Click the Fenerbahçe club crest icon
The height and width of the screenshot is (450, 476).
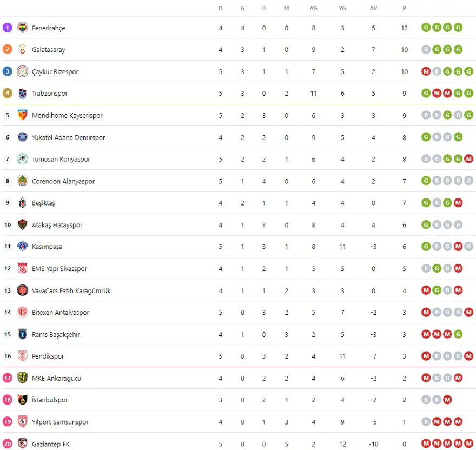tap(22, 28)
